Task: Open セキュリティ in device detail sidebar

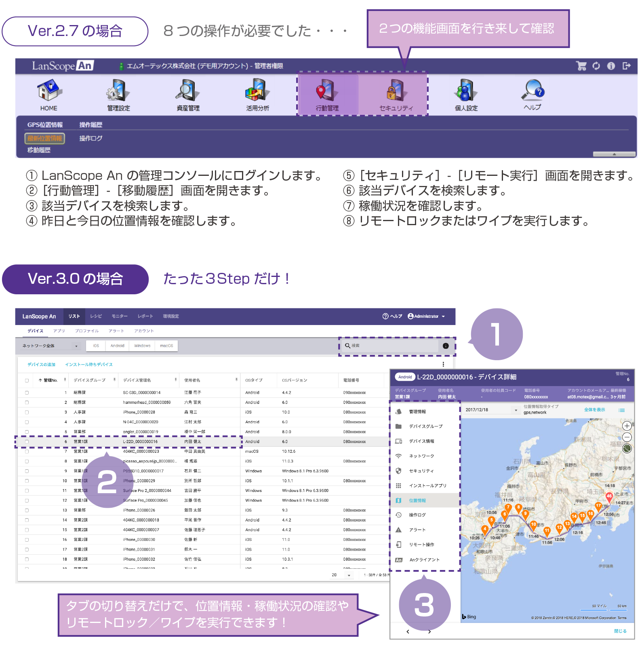Action: (426, 471)
